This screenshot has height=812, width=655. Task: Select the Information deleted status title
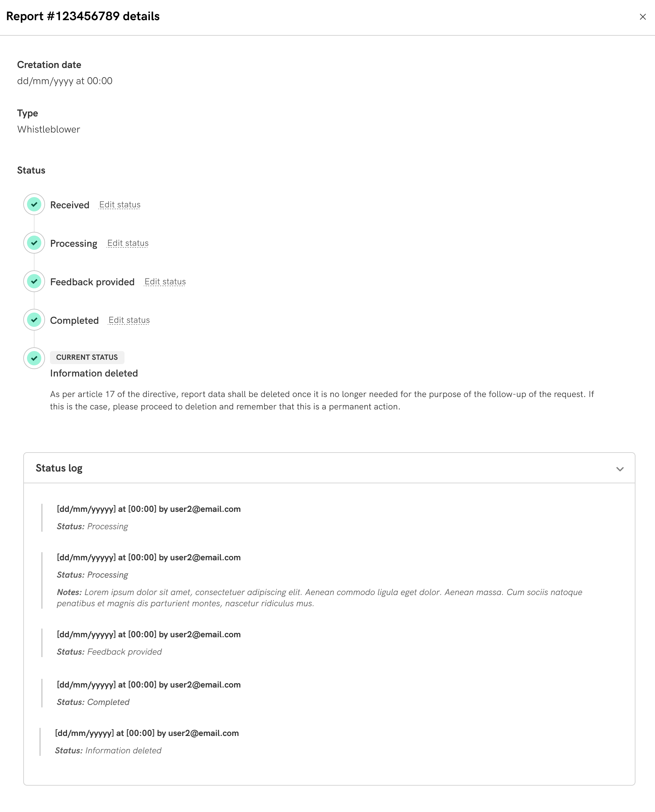(94, 373)
